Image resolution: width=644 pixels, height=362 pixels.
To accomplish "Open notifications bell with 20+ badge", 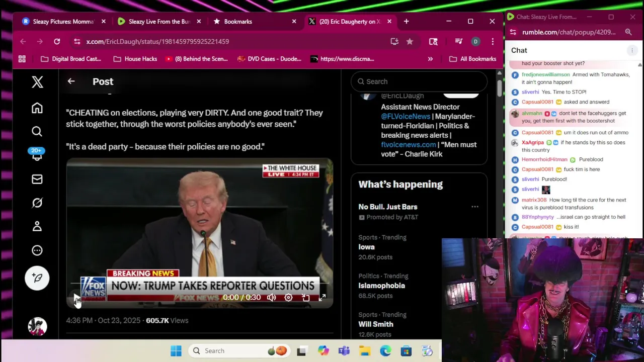I will 37,154.
